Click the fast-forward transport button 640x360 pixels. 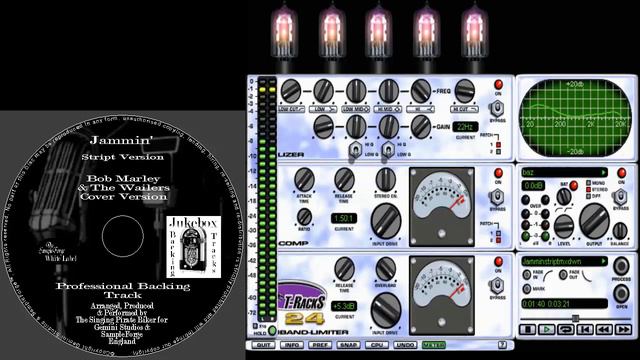(x=623, y=329)
